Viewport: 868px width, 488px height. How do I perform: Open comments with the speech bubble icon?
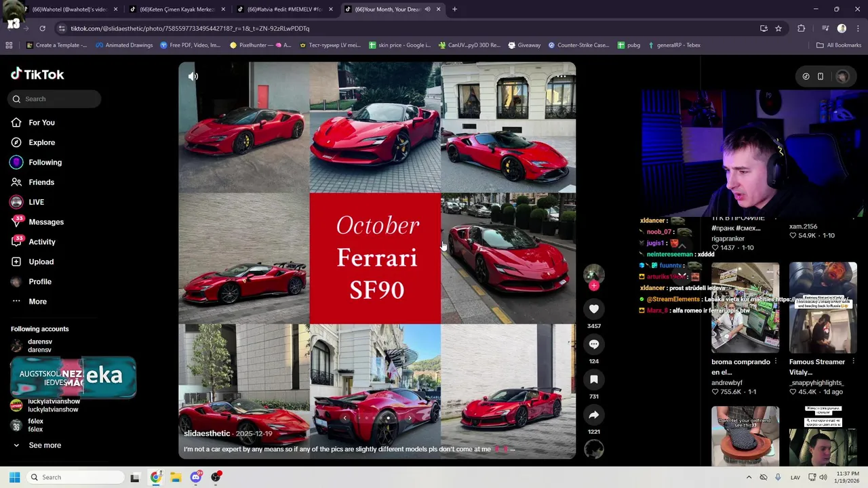pos(593,344)
